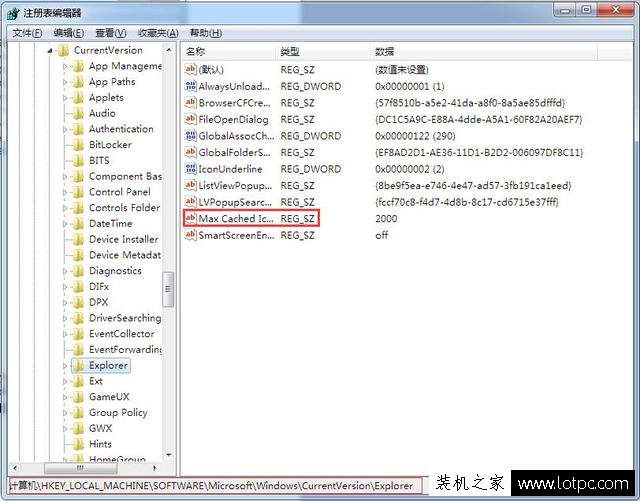Select the data value 0x00000002 (2)
Viewport: 640px width, 501px height.
click(x=410, y=169)
